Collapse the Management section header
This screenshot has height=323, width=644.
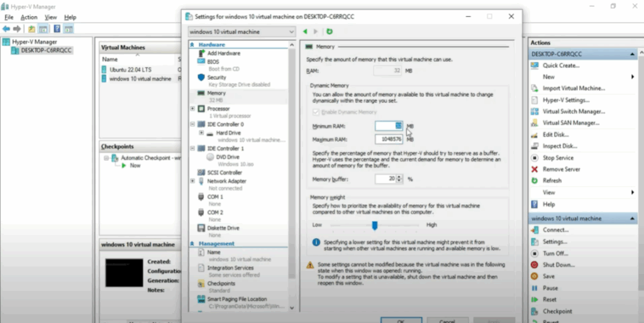(192, 244)
